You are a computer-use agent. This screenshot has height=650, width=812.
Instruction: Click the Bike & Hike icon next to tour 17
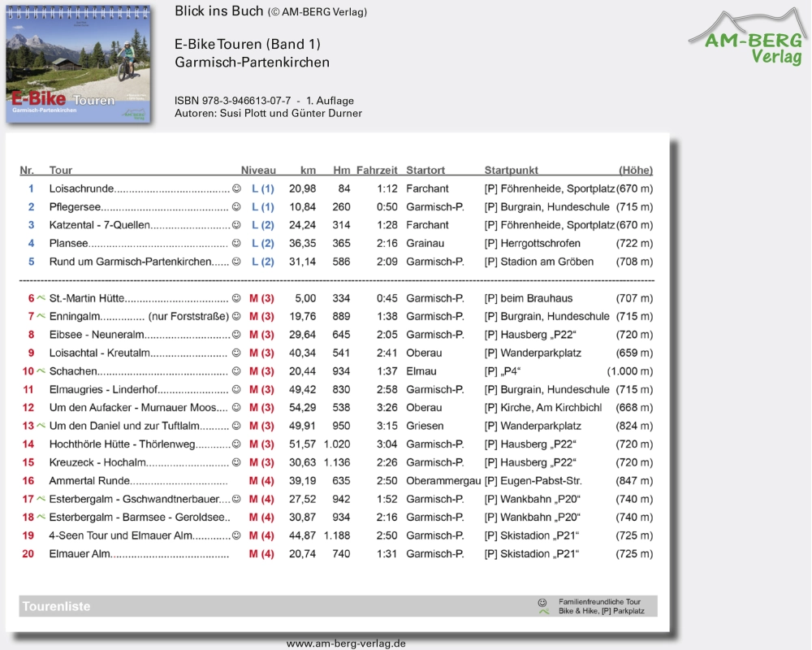point(41,498)
